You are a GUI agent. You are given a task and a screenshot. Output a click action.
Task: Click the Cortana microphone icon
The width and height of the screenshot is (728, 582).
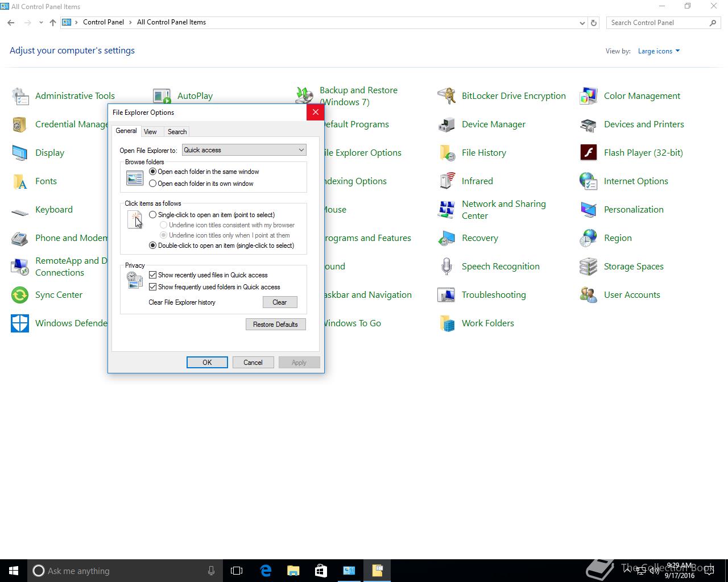pyautogui.click(x=211, y=571)
